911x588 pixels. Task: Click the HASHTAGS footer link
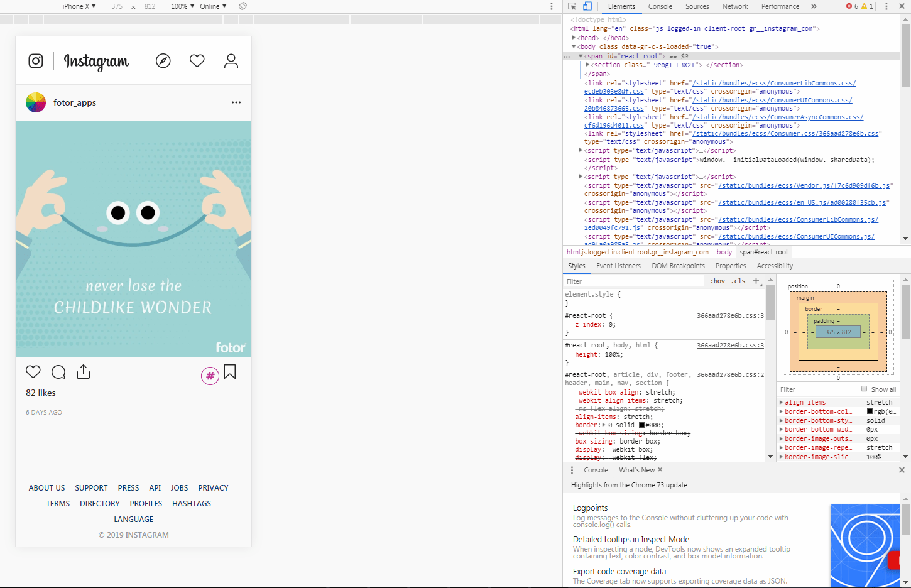tap(192, 503)
